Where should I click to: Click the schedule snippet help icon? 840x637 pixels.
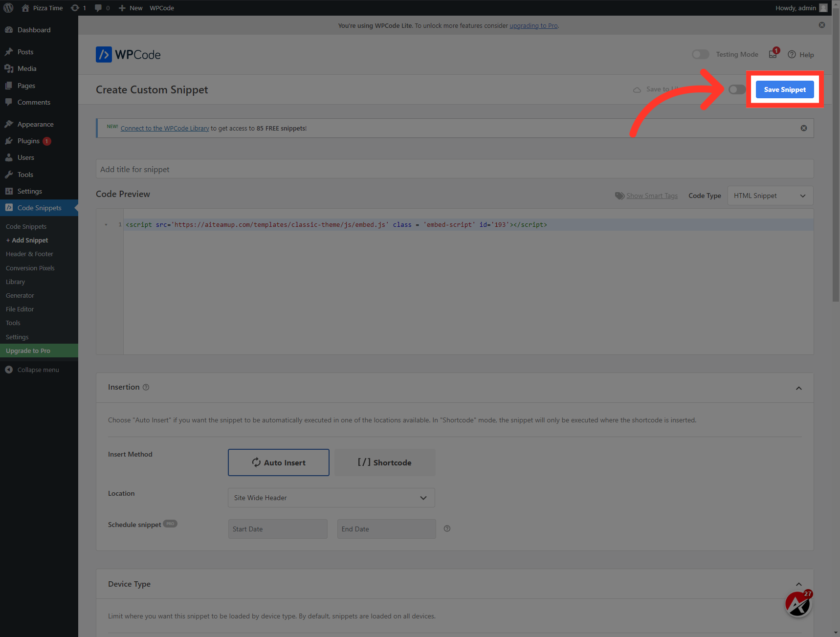point(447,528)
